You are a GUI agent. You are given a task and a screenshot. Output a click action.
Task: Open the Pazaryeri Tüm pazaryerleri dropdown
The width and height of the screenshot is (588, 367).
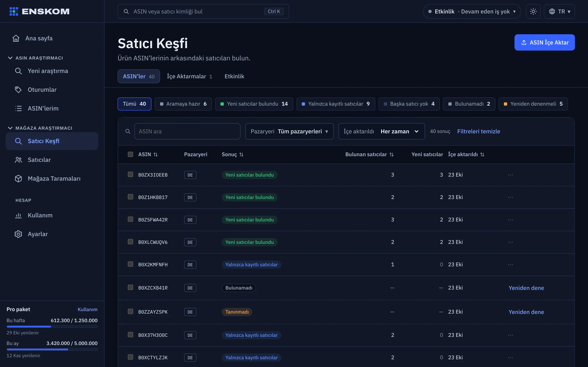tap(289, 131)
